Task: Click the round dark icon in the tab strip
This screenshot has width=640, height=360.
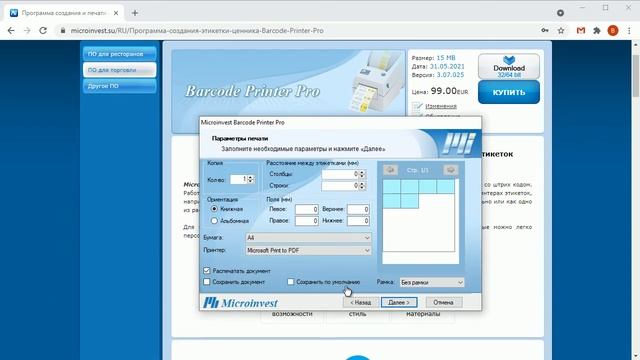Action: 560,13
